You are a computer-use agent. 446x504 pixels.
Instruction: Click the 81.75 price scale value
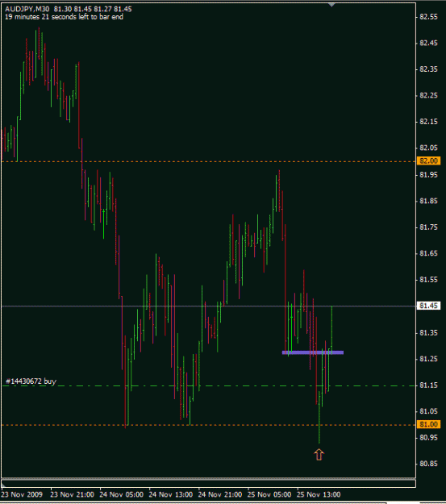pos(428,227)
